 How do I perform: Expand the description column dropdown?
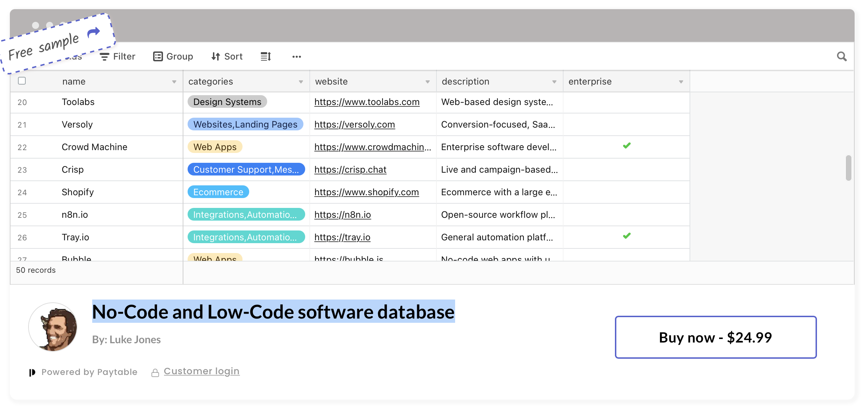(555, 81)
